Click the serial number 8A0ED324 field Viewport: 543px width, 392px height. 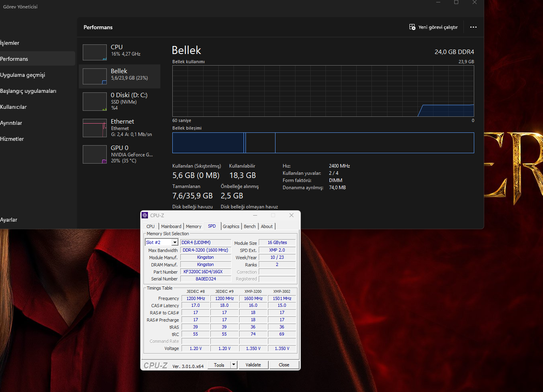coord(206,279)
